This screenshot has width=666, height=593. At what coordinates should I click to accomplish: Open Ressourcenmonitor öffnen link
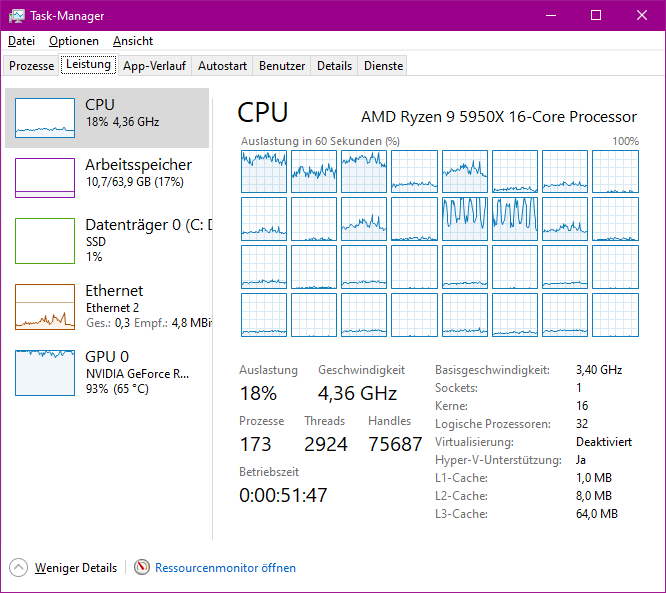(225, 568)
